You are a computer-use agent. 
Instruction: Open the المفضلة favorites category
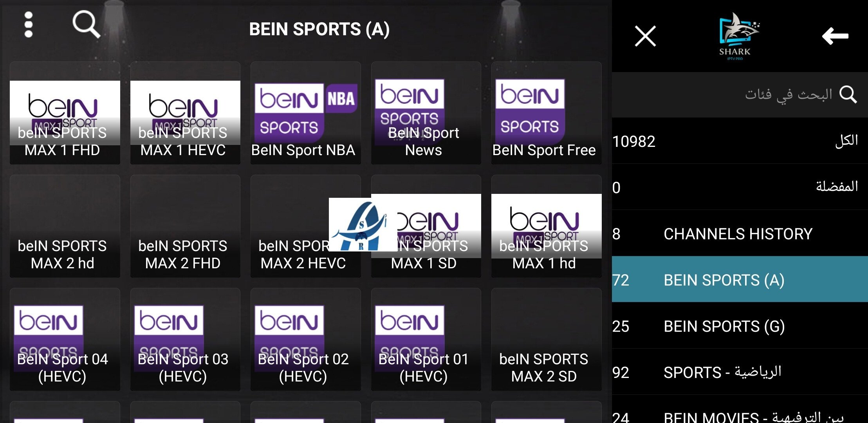[740, 187]
